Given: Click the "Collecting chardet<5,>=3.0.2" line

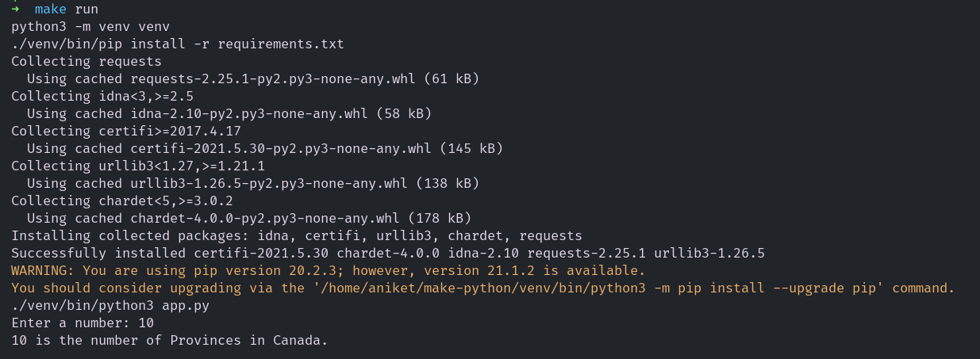Looking at the screenshot, I should click(x=121, y=201).
